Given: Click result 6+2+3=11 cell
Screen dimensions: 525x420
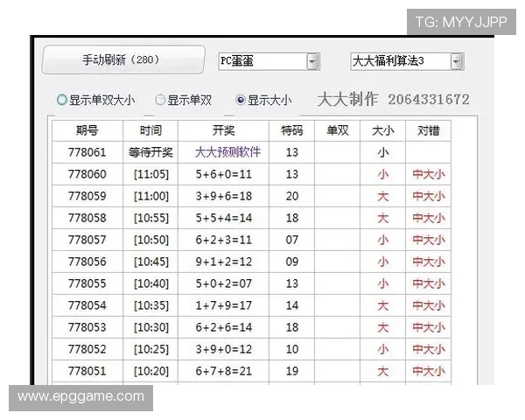Looking at the screenshot, I should coord(223,240).
